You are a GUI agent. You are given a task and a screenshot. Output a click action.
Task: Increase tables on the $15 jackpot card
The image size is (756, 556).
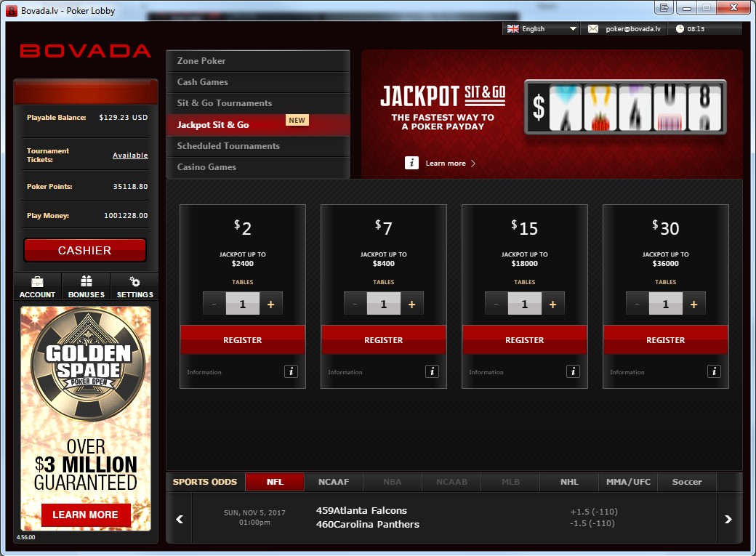553,305
